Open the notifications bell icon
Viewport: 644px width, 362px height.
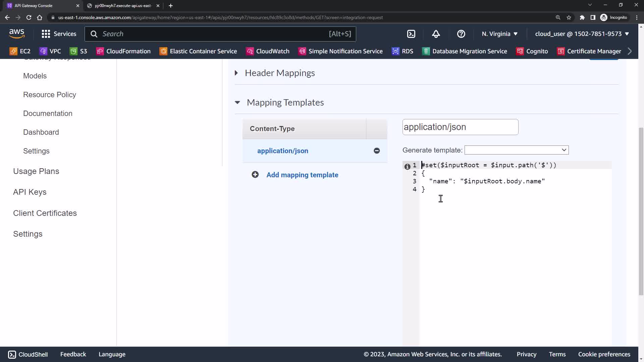pos(436,34)
